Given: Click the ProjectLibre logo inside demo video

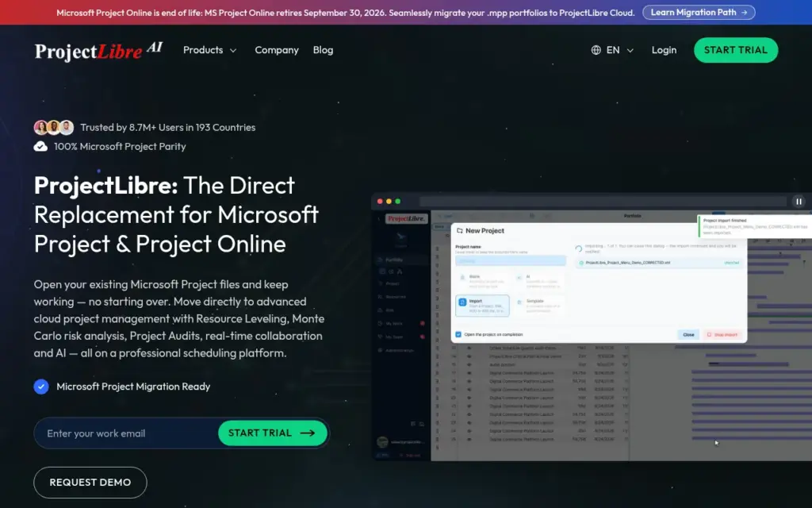Looking at the screenshot, I should pyautogui.click(x=407, y=219).
